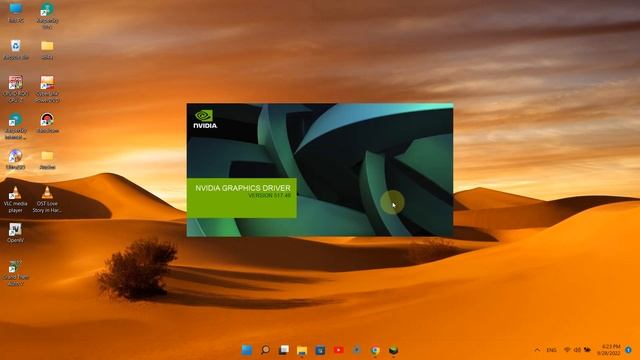The width and height of the screenshot is (640, 360).
Task: Click the NVIDIA GRAPHICS DRIVER title text
Action: 243,188
